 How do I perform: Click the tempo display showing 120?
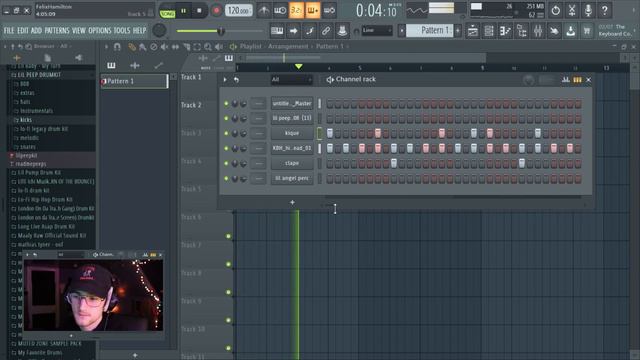238,11
